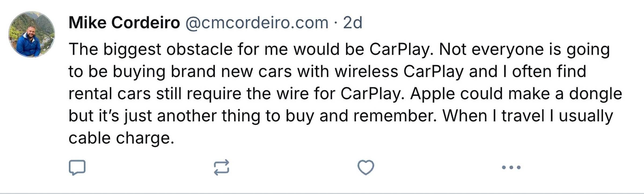The width and height of the screenshot is (644, 194).
Task: Click the line starting "The biggest obstacle"
Action: coord(339,50)
